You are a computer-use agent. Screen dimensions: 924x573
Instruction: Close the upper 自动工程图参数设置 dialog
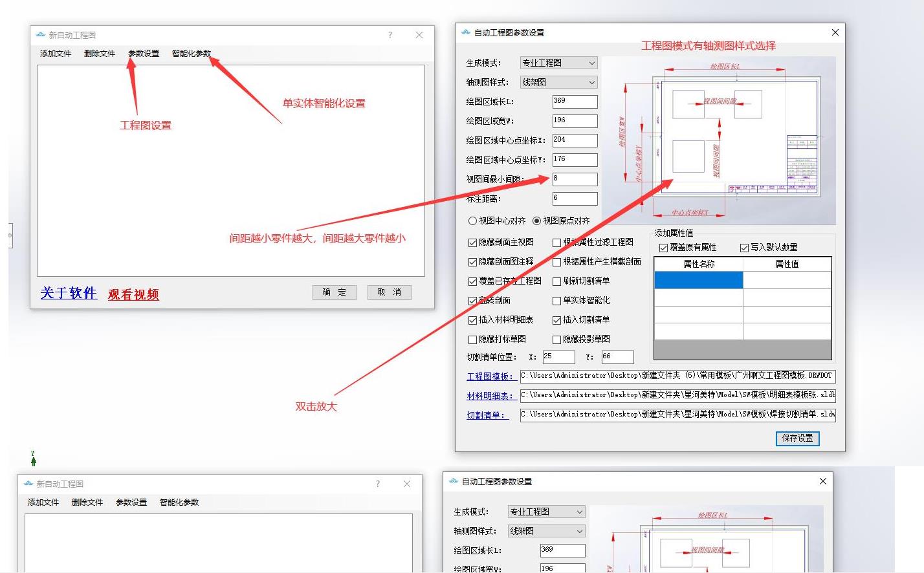835,32
